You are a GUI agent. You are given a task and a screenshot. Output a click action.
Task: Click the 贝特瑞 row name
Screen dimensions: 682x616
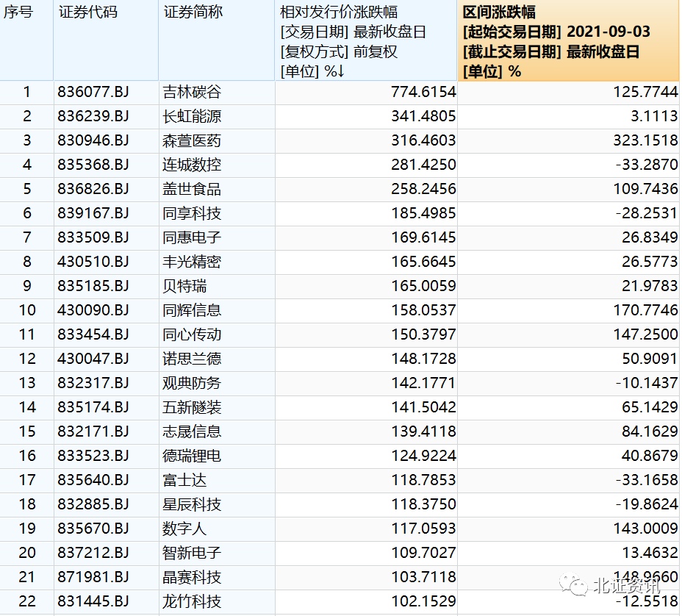coord(184,286)
